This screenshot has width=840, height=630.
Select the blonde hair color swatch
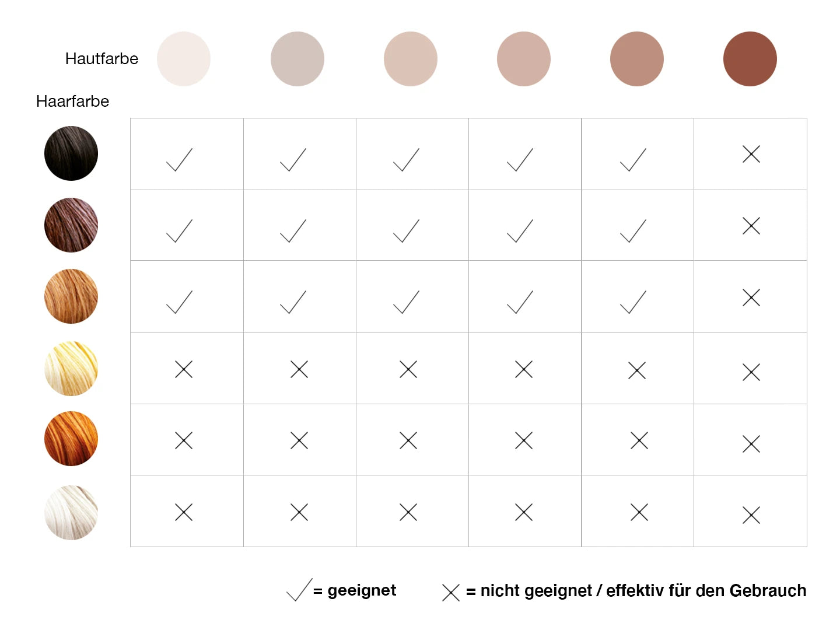71,369
